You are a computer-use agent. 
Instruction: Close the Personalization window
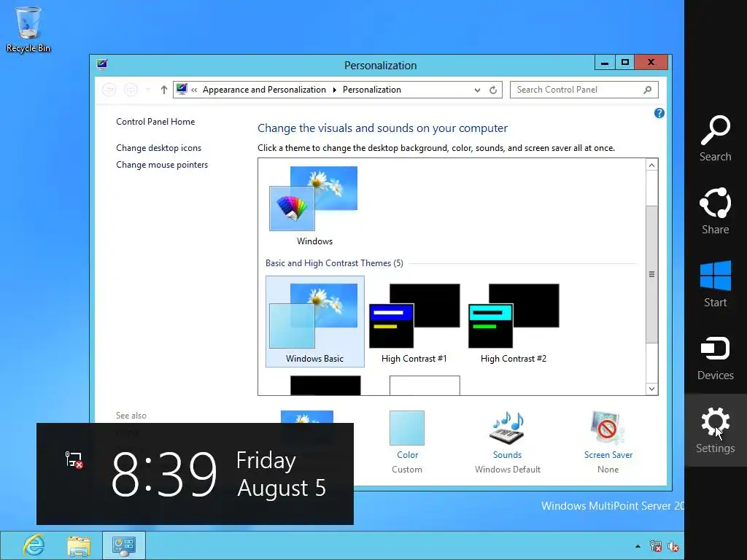tap(651, 63)
